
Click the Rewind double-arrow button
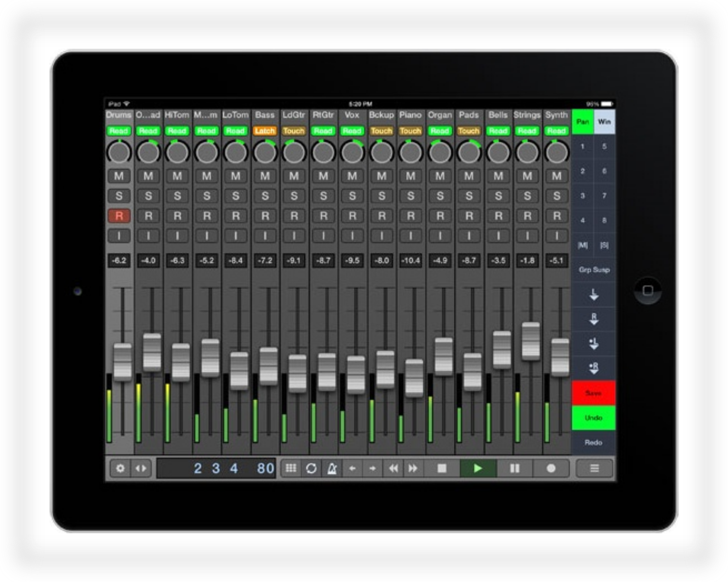[393, 468]
